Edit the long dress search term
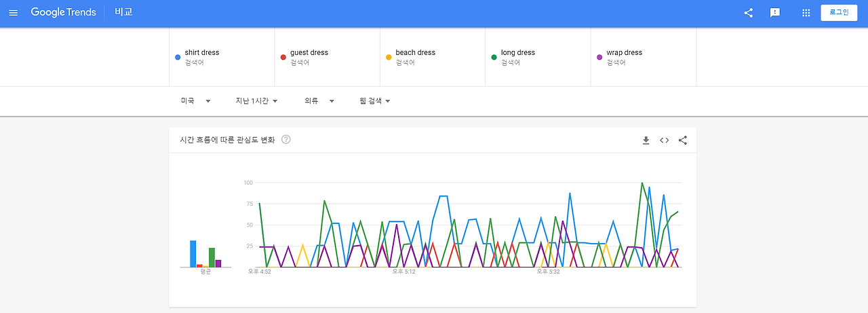Image resolution: width=868 pixels, height=313 pixels. tap(538, 57)
